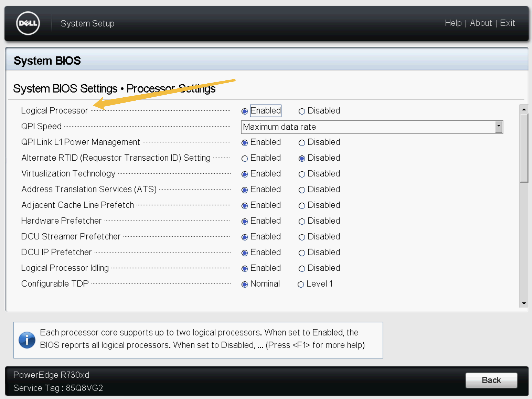Click the Back button
Image resolution: width=532 pixels, height=399 pixels.
pos(491,380)
